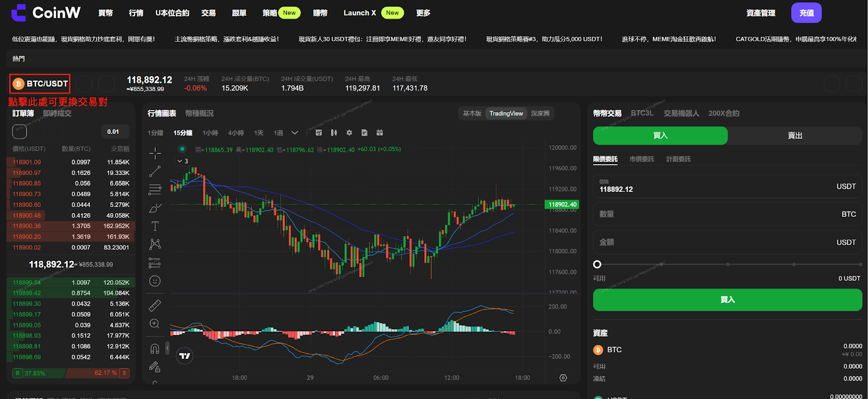
Task: Toggle lock all drawing tools
Action: point(155,367)
